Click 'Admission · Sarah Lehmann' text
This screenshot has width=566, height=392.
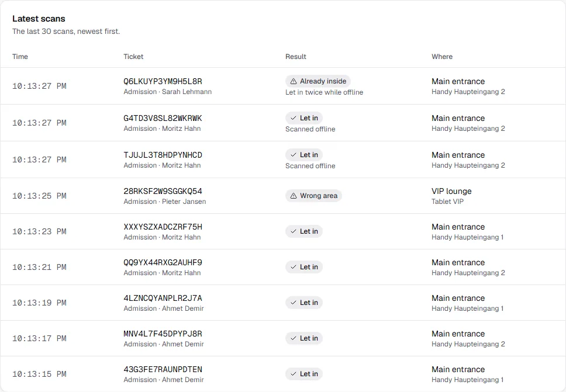tap(167, 92)
